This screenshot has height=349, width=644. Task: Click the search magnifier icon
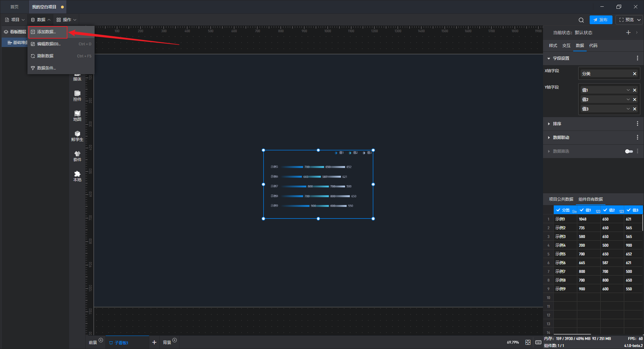pyautogui.click(x=581, y=20)
